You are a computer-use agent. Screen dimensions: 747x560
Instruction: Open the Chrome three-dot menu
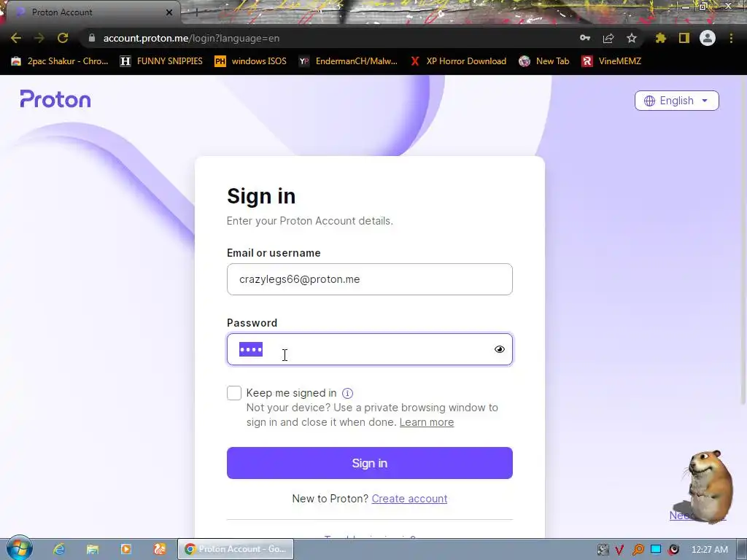[731, 38]
